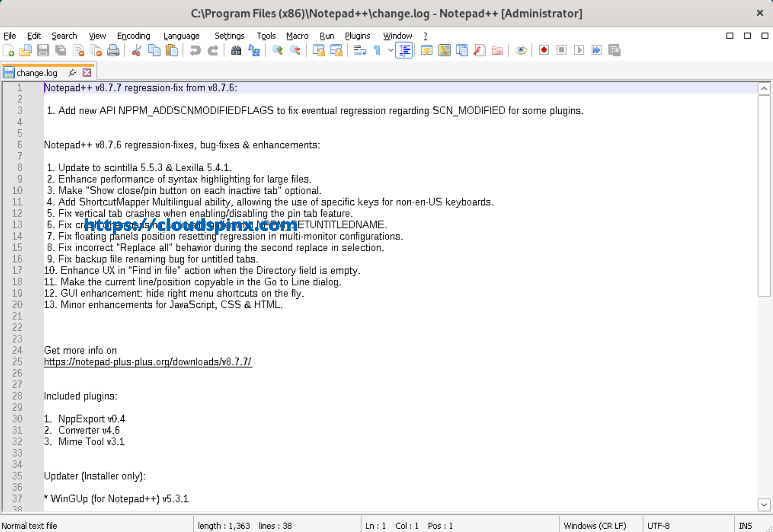Click the UTF-8 status bar indicator
Screen dimensions: 773x532
[659, 525]
